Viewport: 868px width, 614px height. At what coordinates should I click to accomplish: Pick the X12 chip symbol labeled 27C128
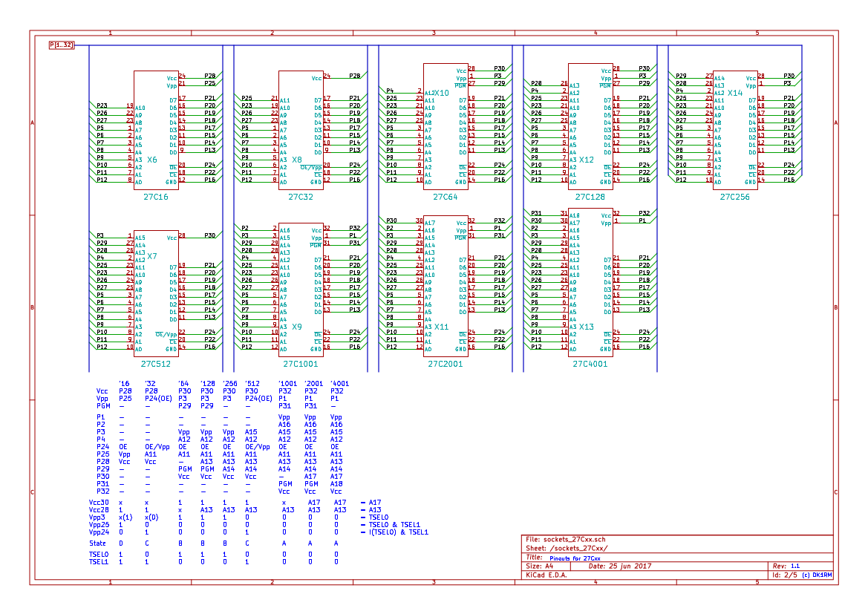click(x=590, y=126)
